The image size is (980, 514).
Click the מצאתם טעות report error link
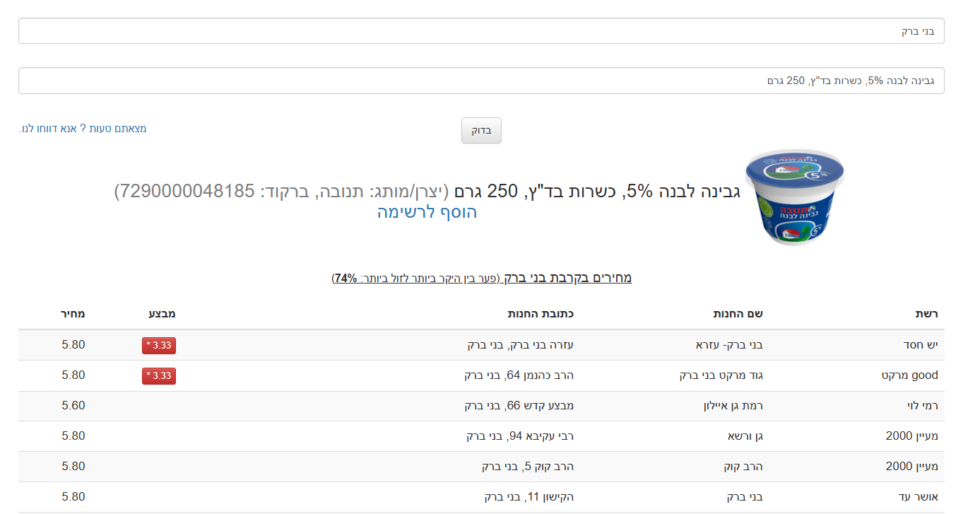click(83, 129)
